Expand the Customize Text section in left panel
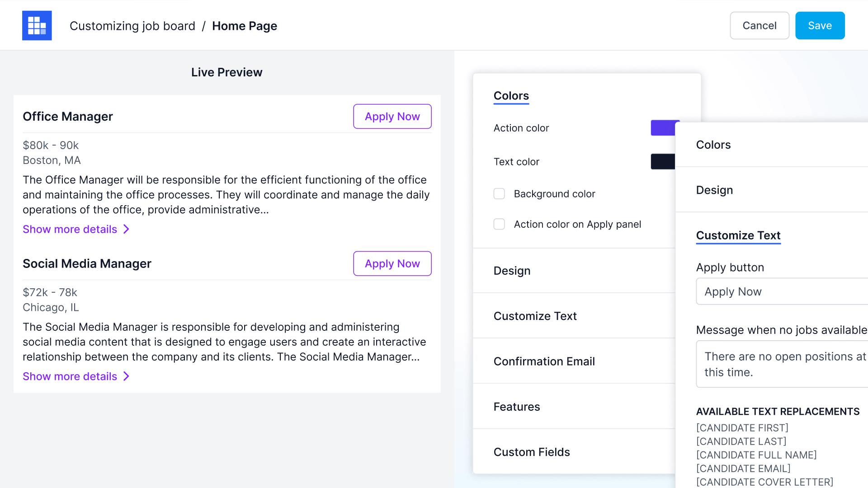This screenshot has width=868, height=488. [x=535, y=316]
